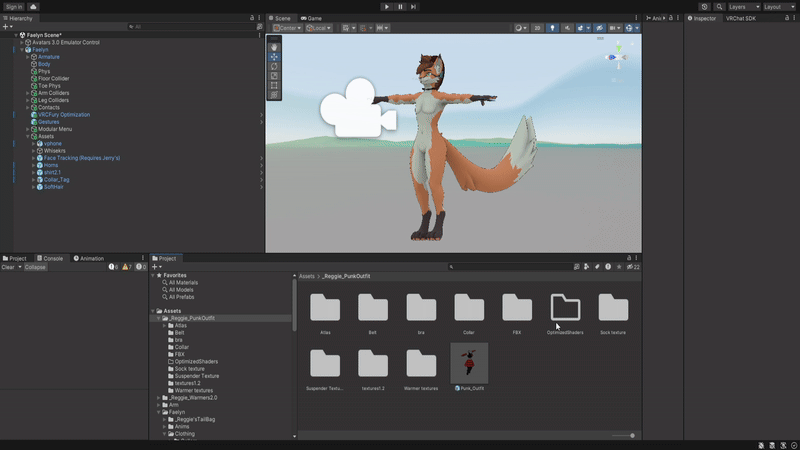Screen dimensions: 800x450
Task: Toggle scene lighting lightbulb button
Action: (x=552, y=28)
